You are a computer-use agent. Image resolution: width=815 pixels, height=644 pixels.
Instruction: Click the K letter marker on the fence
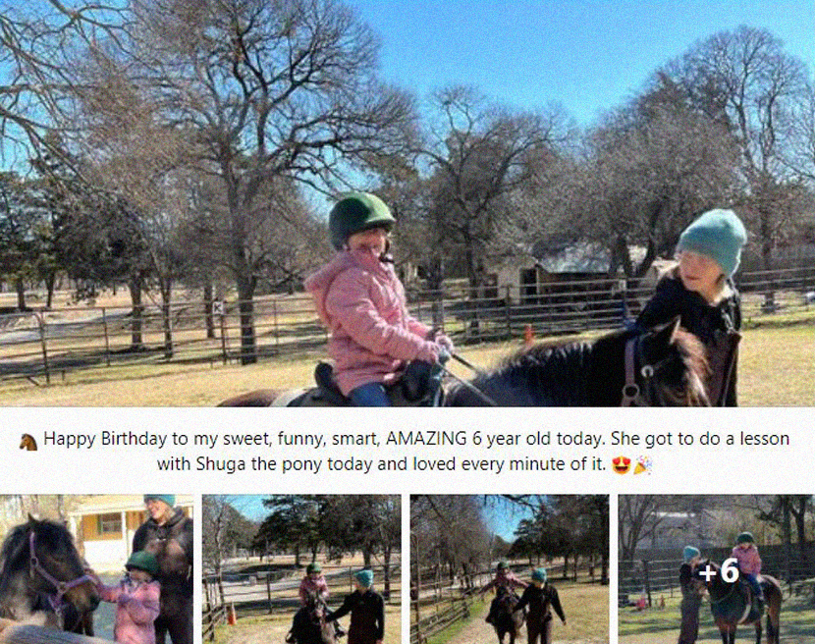click(218, 307)
